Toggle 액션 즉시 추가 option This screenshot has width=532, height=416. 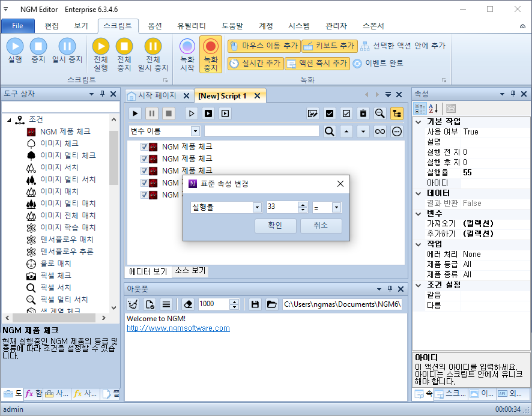(x=317, y=63)
